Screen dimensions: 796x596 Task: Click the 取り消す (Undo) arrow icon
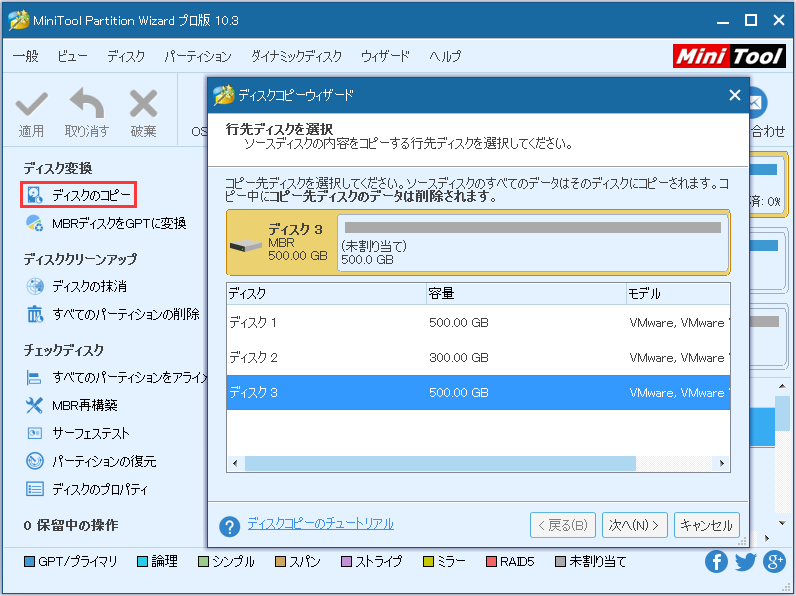click(x=87, y=103)
